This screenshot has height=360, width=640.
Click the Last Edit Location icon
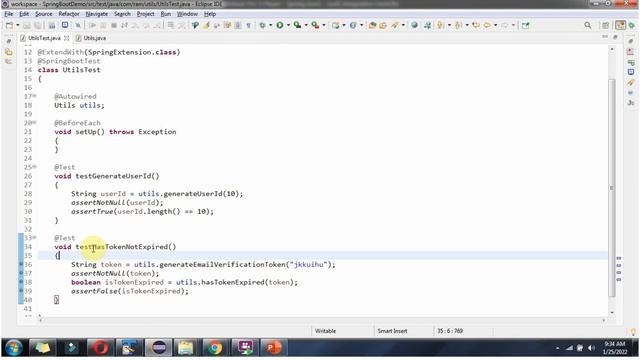tap(476, 25)
